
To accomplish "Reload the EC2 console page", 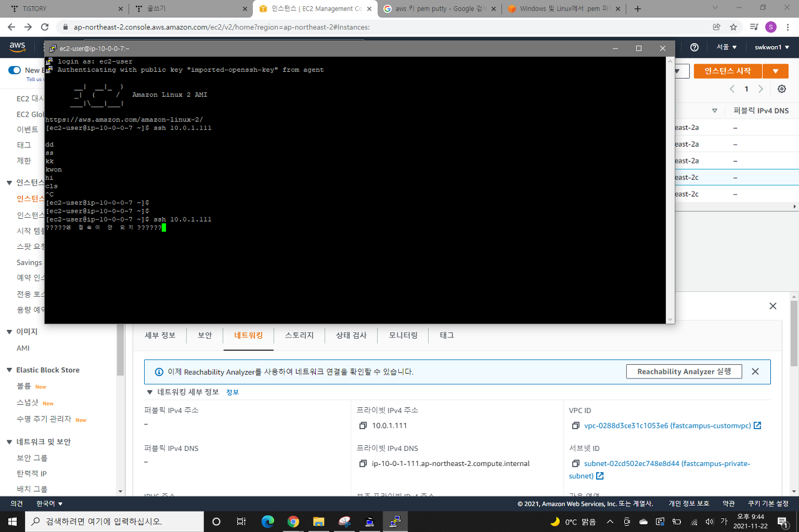I will point(44,27).
